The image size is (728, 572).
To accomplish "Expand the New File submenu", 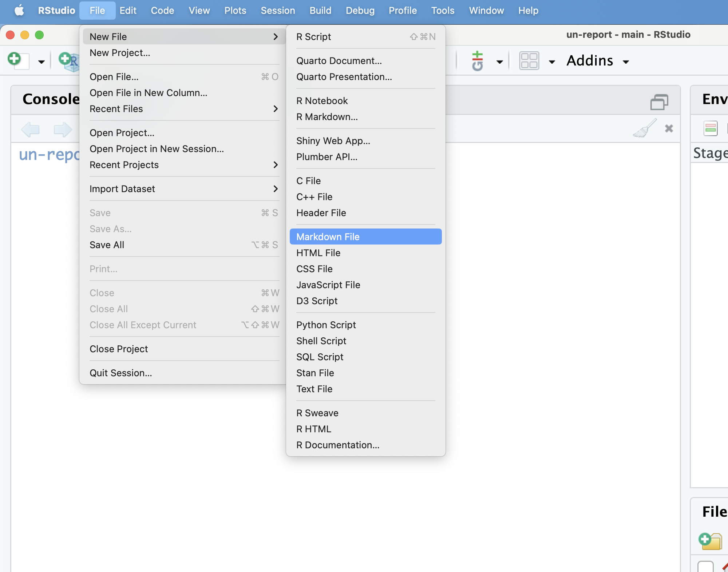I will pyautogui.click(x=184, y=37).
